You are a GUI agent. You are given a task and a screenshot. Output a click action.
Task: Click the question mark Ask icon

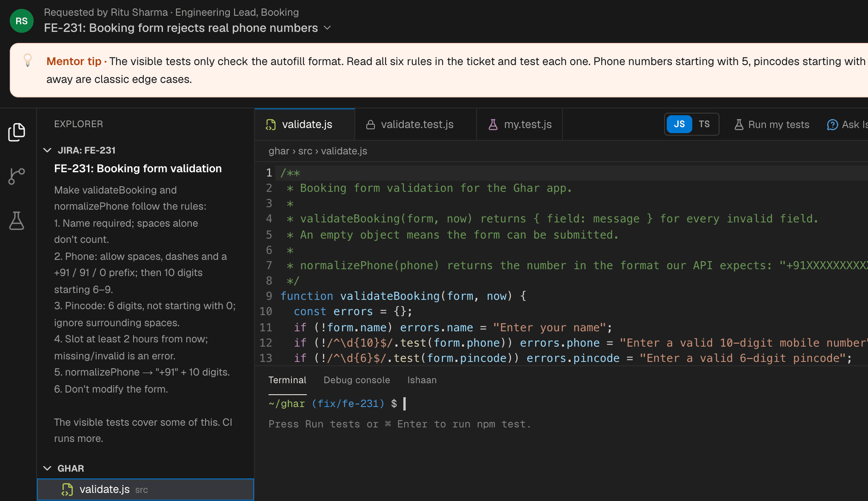832,125
